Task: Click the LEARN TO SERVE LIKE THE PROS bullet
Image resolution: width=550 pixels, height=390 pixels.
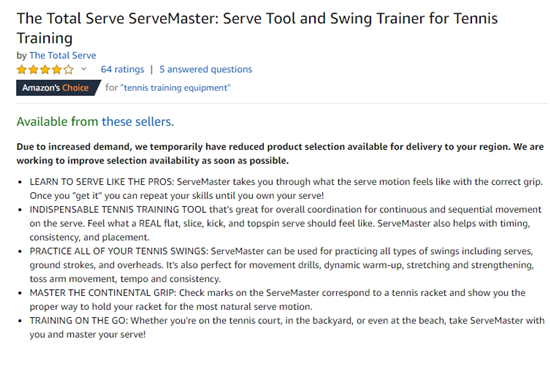Action: [x=286, y=189]
